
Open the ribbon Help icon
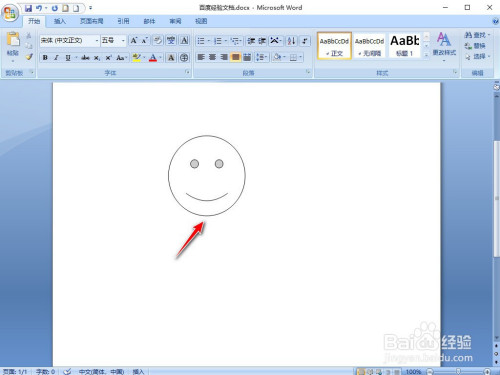point(495,21)
